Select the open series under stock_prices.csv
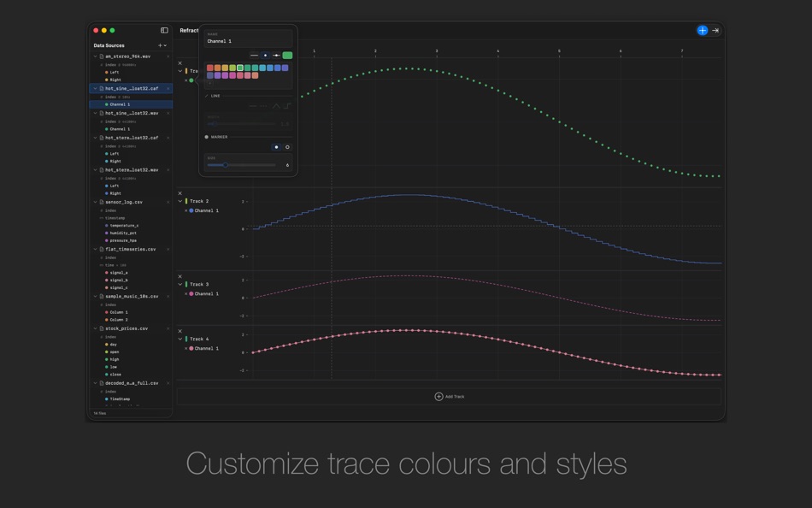812x508 pixels. (x=114, y=352)
